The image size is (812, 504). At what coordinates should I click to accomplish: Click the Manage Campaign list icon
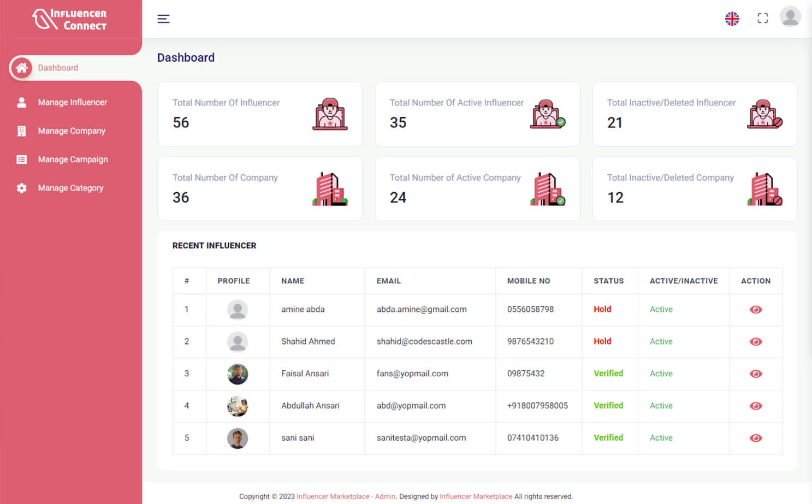[x=21, y=159]
